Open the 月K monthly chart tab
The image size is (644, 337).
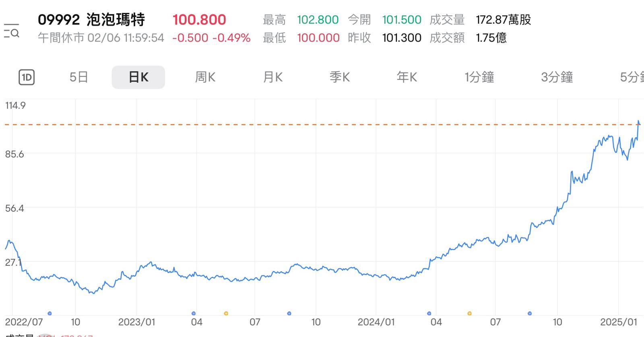click(273, 77)
